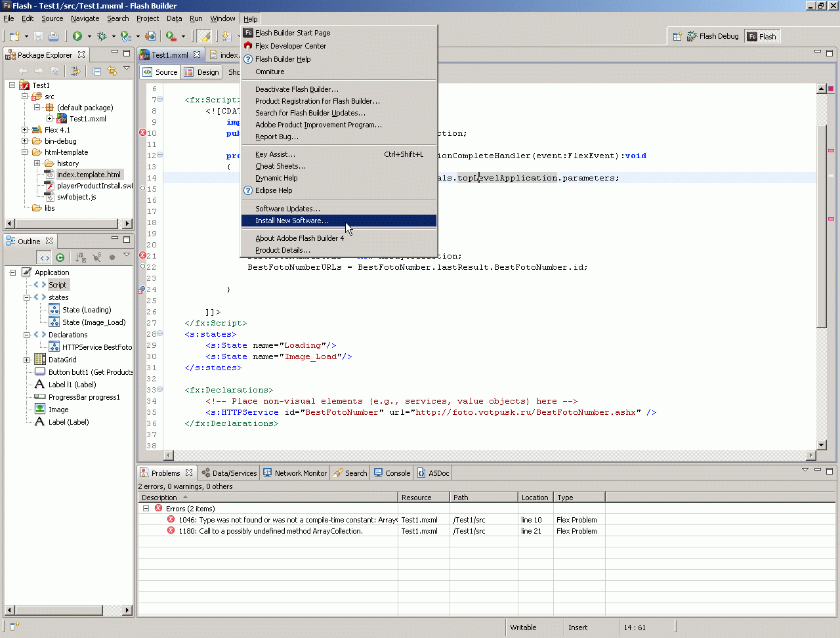Switch editor to Design mode
The image size is (840, 638).
202,72
